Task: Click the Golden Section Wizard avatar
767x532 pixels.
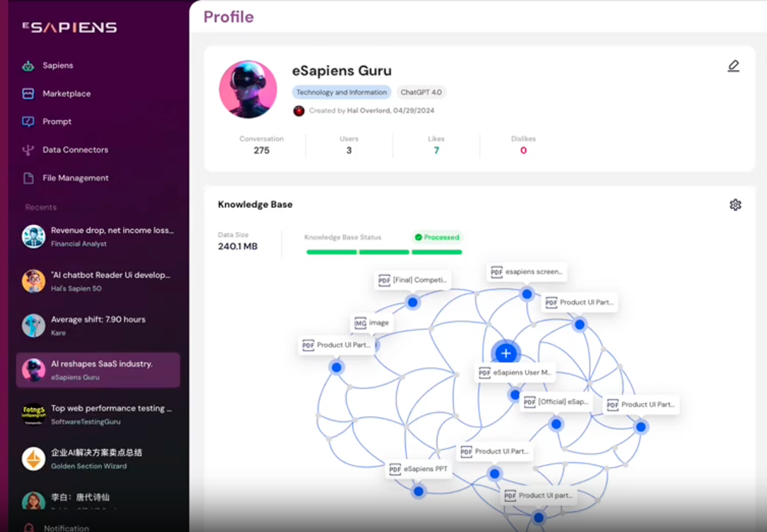Action: (x=34, y=459)
